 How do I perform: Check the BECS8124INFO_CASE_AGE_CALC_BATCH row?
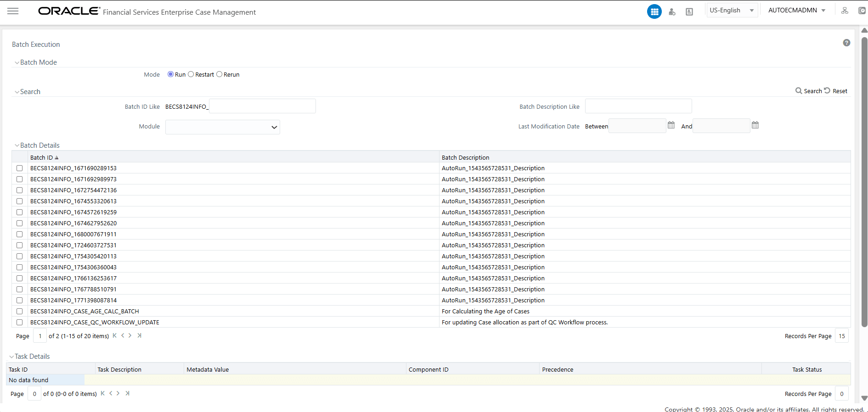point(19,311)
